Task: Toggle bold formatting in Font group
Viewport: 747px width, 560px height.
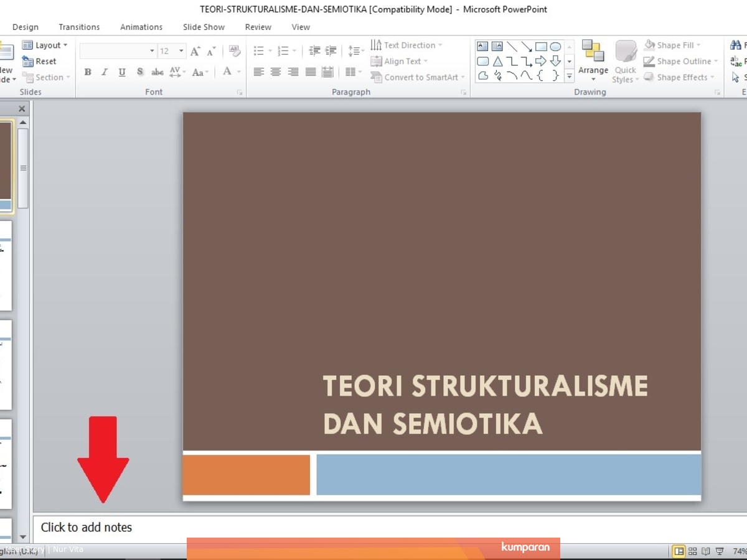Action: tap(88, 72)
